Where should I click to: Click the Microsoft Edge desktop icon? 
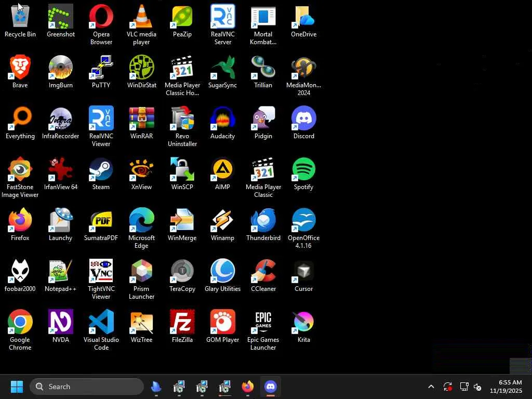pyautogui.click(x=141, y=220)
